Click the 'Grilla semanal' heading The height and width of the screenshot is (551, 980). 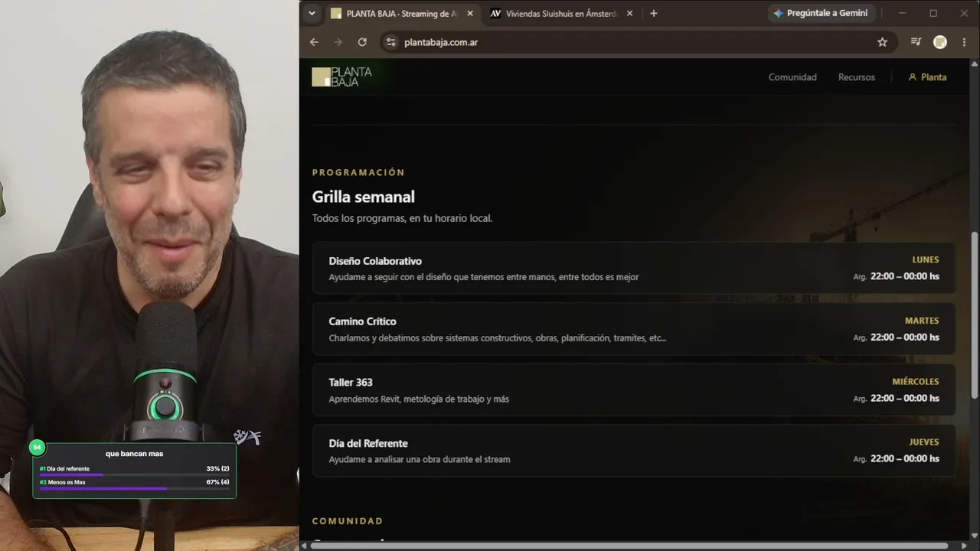coord(364,197)
